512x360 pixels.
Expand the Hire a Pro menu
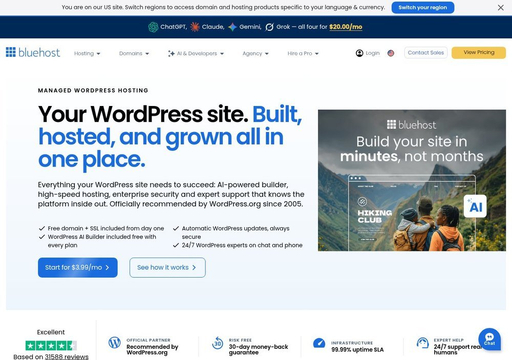point(303,53)
